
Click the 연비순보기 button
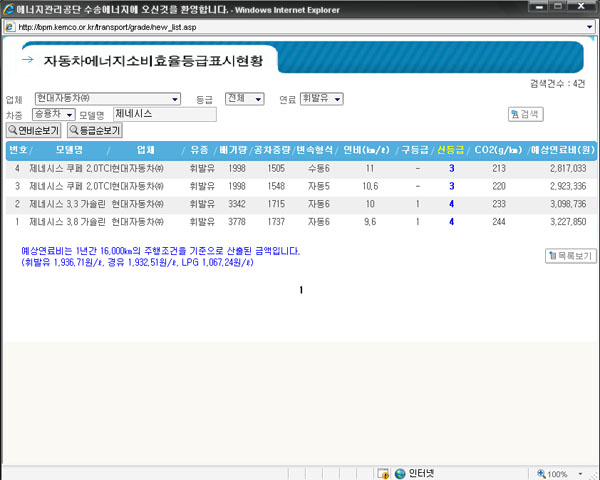34,130
